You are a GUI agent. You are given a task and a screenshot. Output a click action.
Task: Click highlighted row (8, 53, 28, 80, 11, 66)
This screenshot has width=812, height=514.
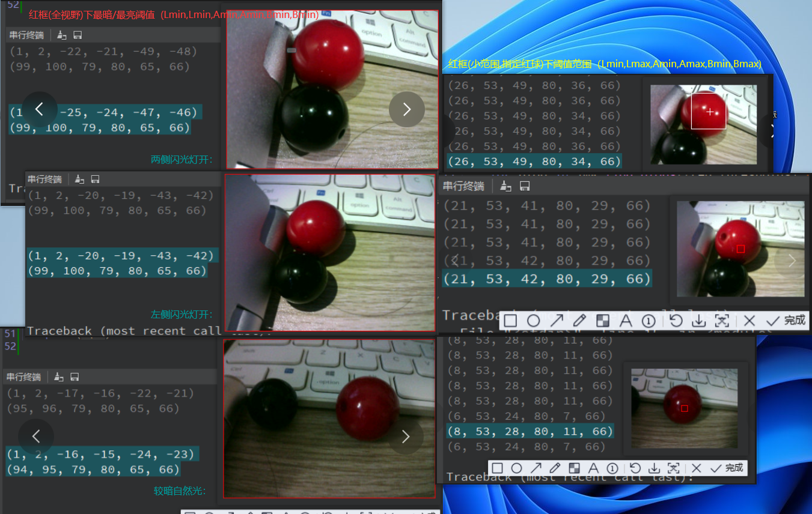(530, 432)
